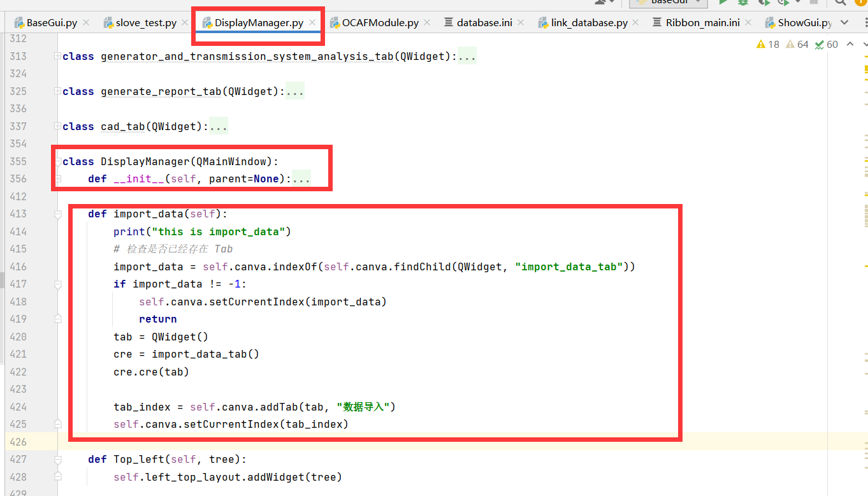The image size is (868, 496).
Task: Close the link_database.py tab
Action: click(637, 22)
